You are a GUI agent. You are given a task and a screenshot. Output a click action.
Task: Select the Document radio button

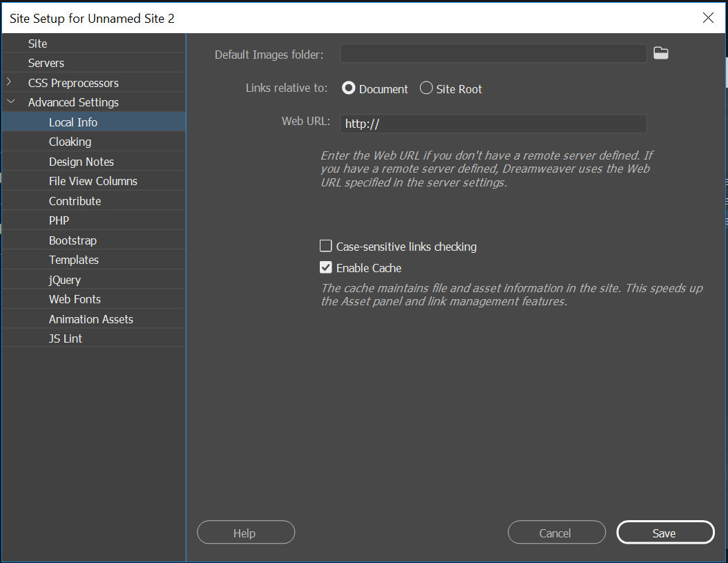click(x=349, y=88)
